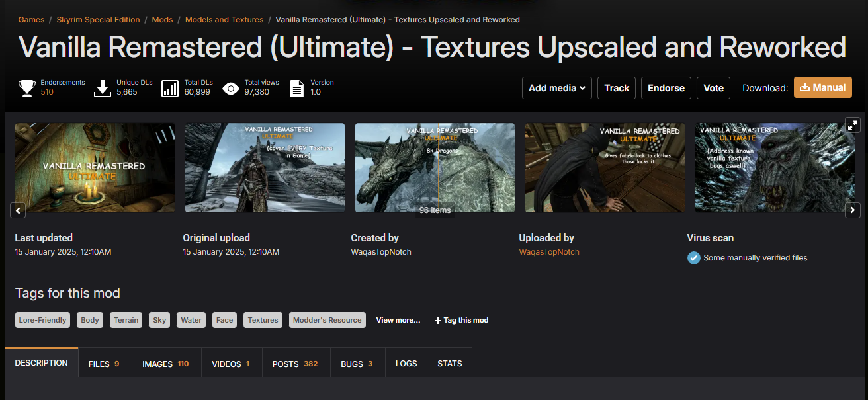Switch to the Logs tab
This screenshot has width=868, height=400.
pos(406,364)
